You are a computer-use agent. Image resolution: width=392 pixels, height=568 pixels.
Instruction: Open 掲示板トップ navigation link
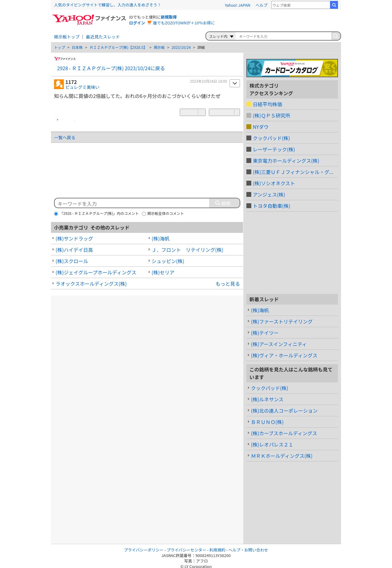tap(67, 37)
